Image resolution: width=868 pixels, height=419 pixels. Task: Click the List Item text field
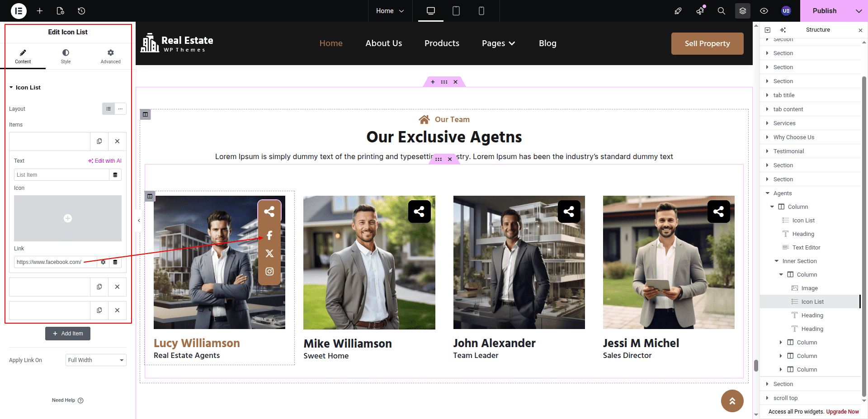click(61, 175)
